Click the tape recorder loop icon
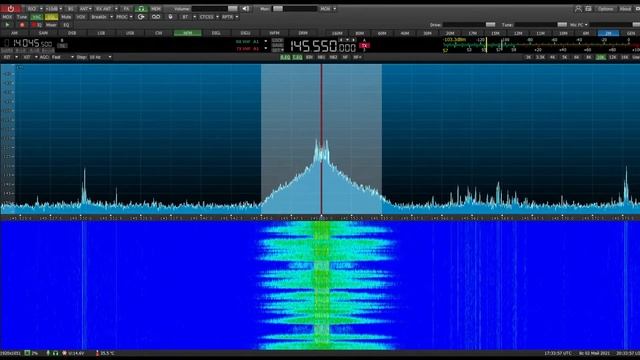Viewport: 640px width, 360px height. pos(156,17)
